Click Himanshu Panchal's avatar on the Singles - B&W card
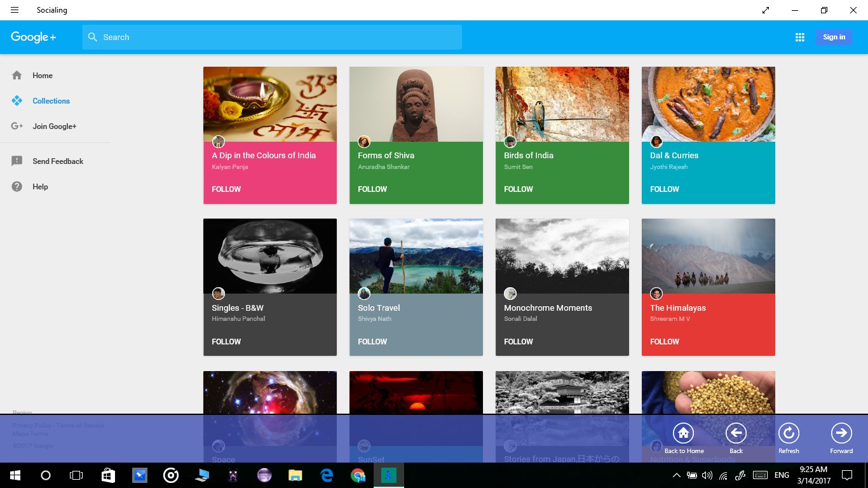868x488 pixels. point(218,294)
